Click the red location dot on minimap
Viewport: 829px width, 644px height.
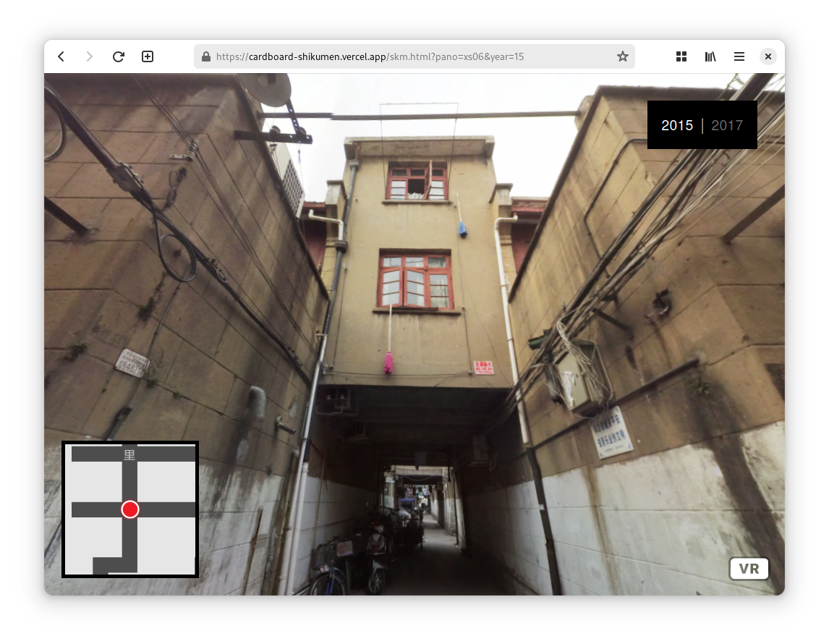point(130,509)
